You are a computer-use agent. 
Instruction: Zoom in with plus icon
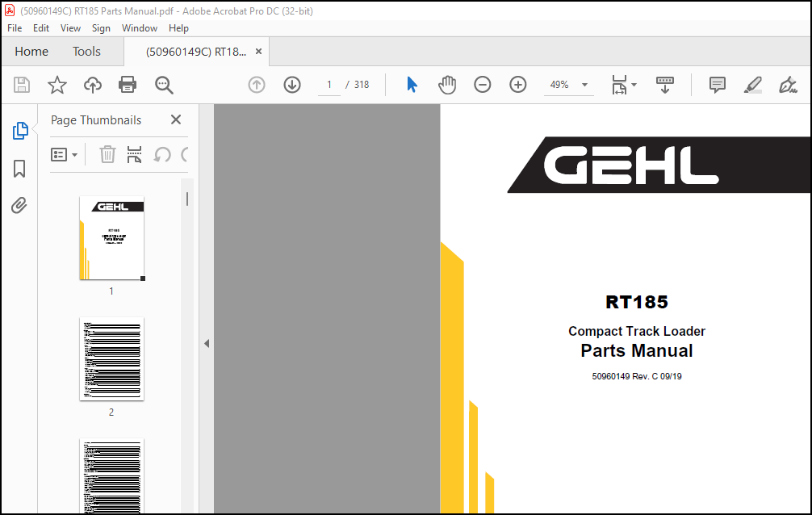click(x=518, y=85)
